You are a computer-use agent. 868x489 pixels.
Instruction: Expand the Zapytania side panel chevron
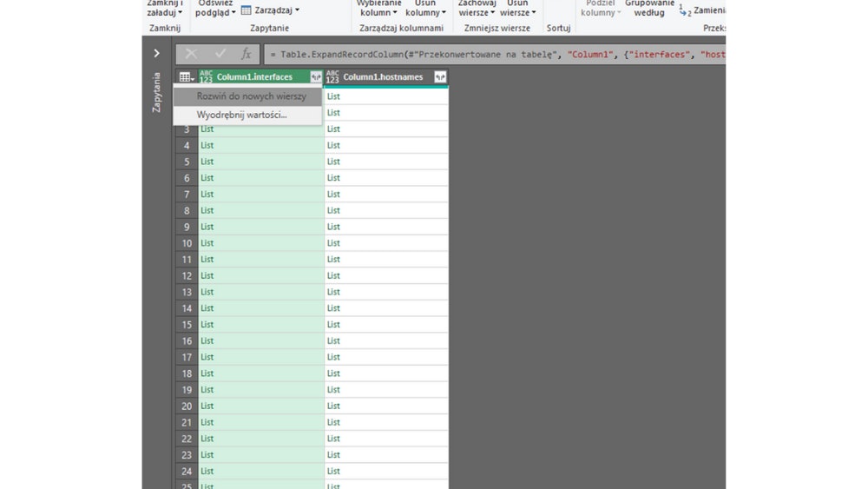click(x=156, y=54)
